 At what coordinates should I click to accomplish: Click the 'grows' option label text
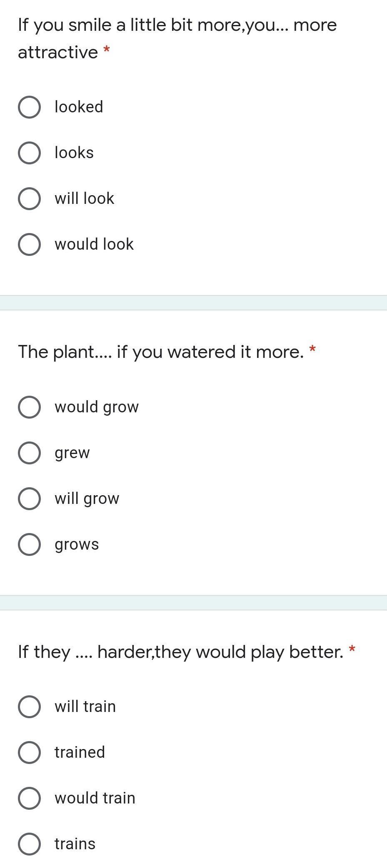(x=77, y=544)
